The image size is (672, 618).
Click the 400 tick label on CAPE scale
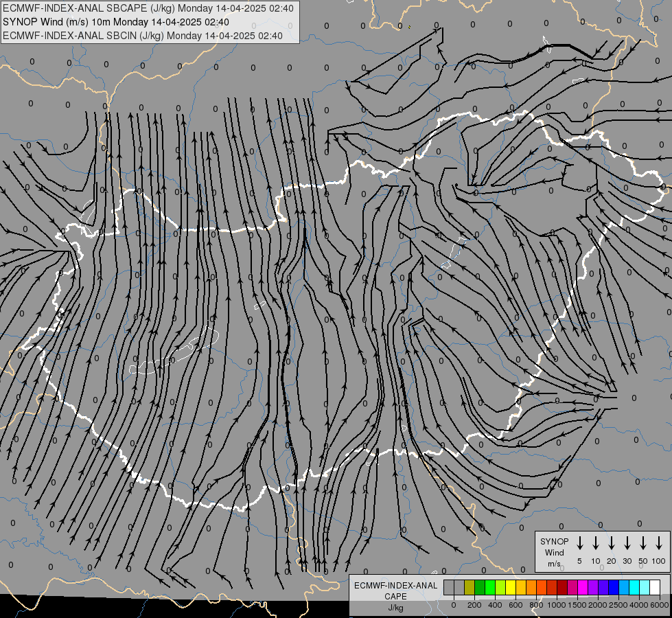(x=495, y=605)
